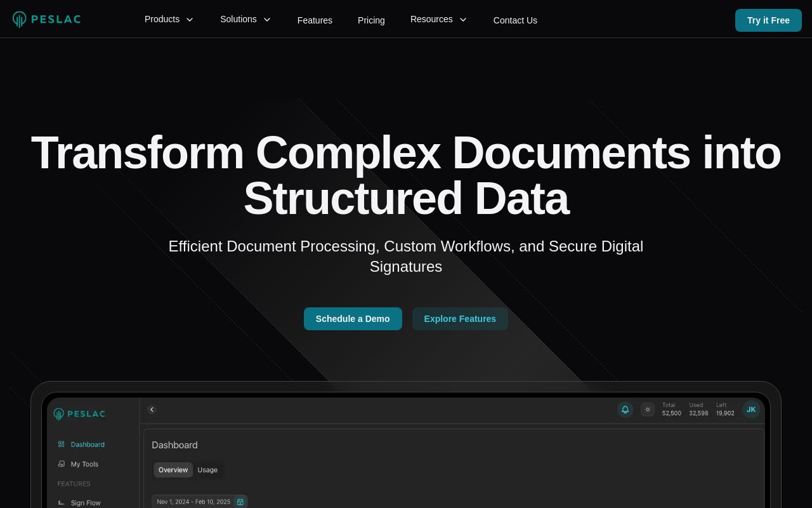Viewport: 812px width, 508px height.
Task: Click the Schedule a Demo button
Action: click(353, 319)
